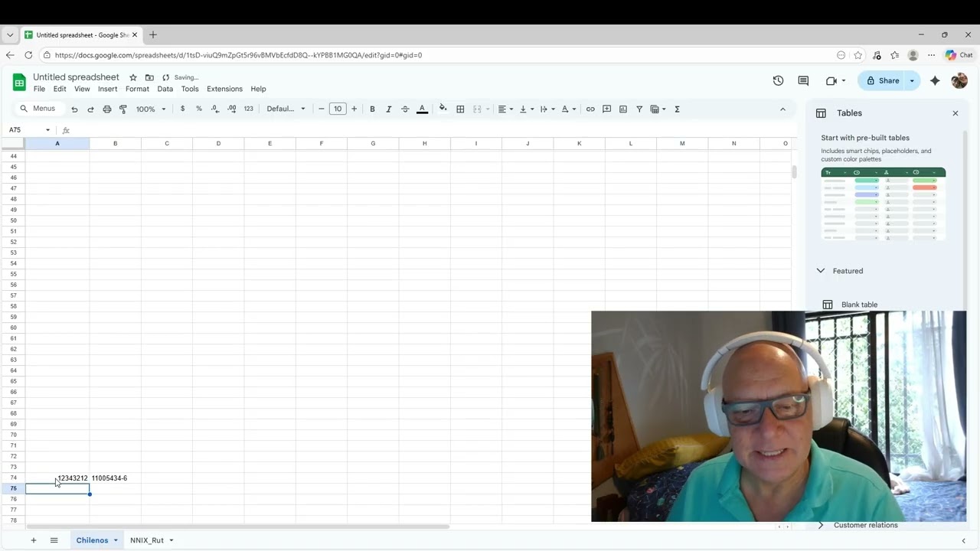Insert a link

click(x=590, y=109)
